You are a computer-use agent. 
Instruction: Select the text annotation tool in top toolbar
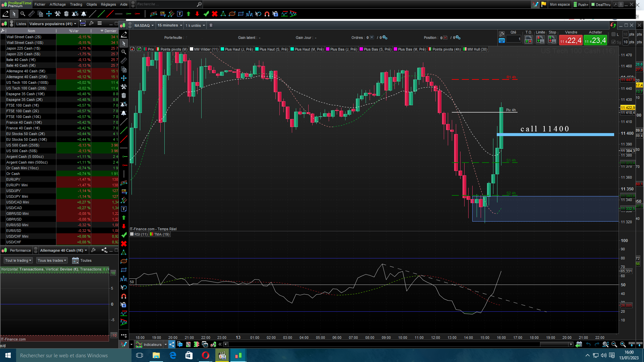click(180, 14)
